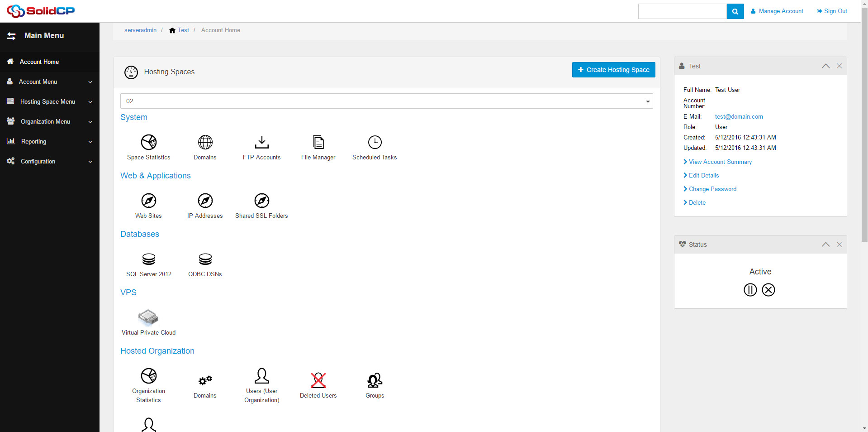Click the page vertical scrollbar

(x=864, y=125)
